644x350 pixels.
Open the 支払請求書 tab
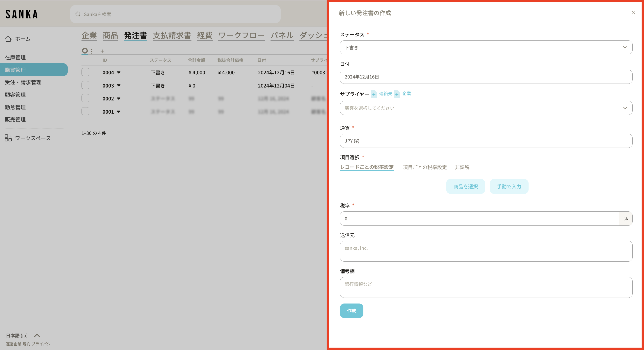point(172,36)
